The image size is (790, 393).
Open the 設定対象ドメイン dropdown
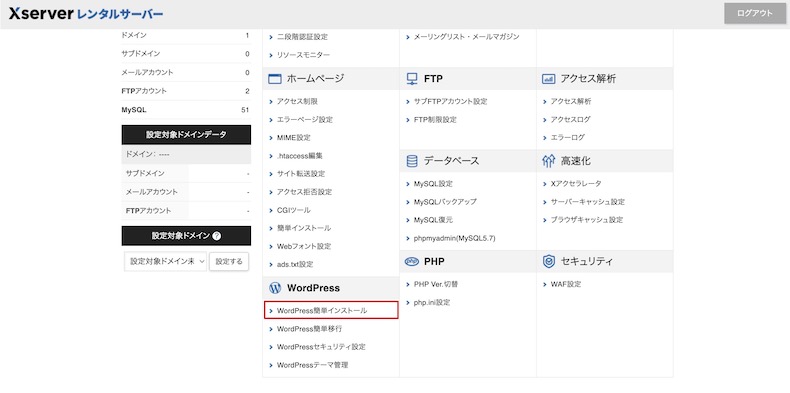point(166,261)
